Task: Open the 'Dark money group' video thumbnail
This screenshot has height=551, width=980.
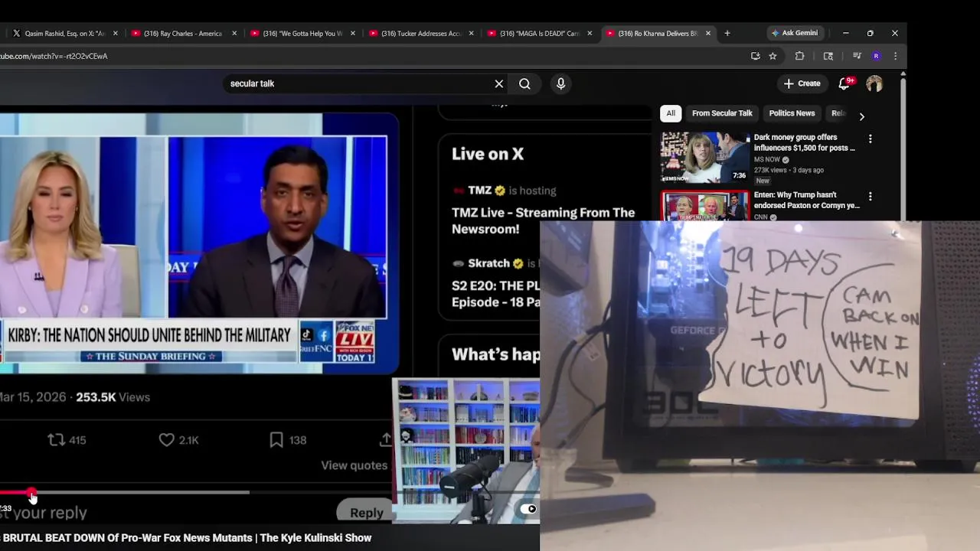Action: [705, 157]
